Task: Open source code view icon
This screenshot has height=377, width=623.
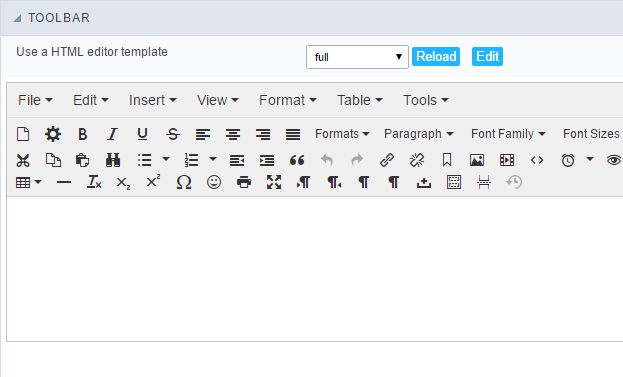Action: click(537, 160)
